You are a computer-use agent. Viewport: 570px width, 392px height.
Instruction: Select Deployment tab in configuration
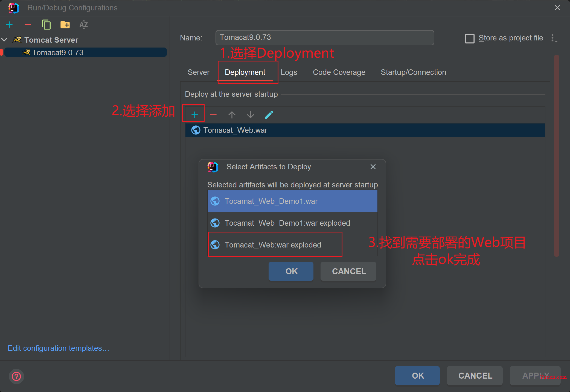click(245, 72)
